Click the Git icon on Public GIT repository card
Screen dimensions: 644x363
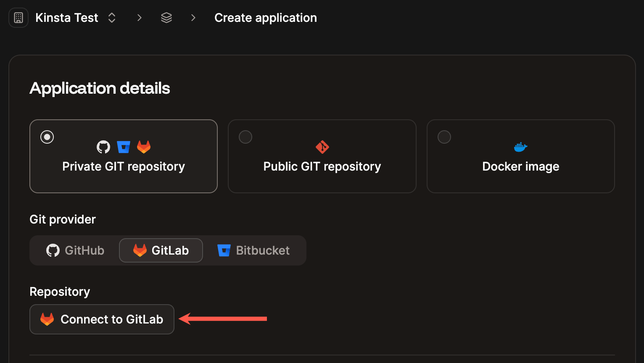[x=322, y=147]
